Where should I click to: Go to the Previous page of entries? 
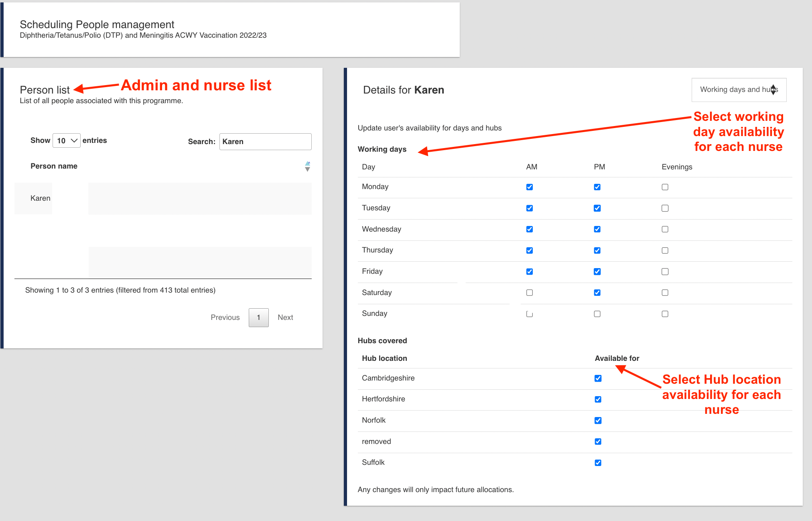pyautogui.click(x=225, y=317)
